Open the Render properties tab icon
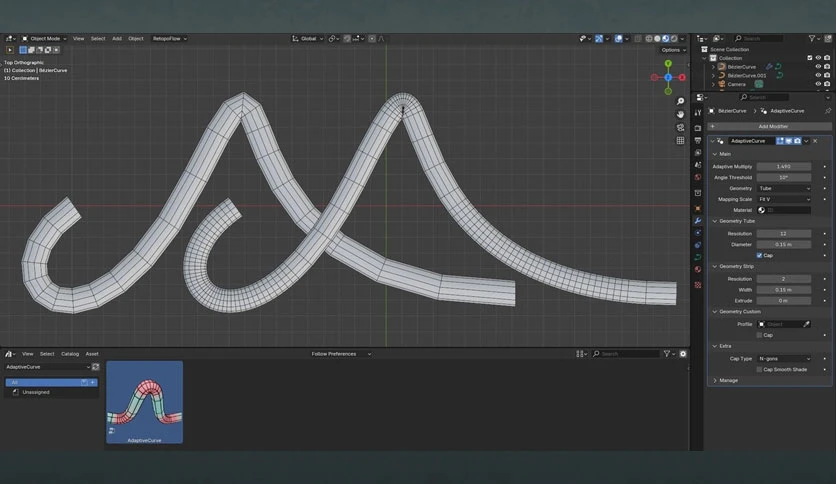The width and height of the screenshot is (836, 484). 698,128
